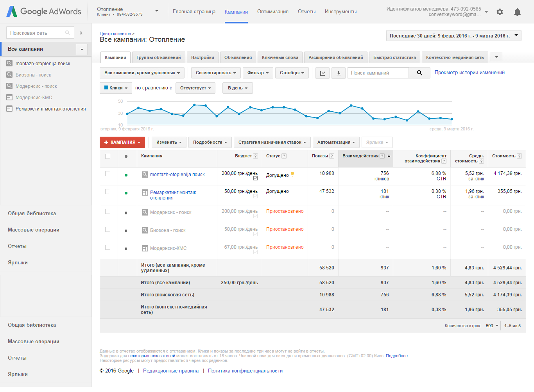Click the blue Клики color swatch
Image resolution: width=534 pixels, height=392 pixels.
pos(106,88)
